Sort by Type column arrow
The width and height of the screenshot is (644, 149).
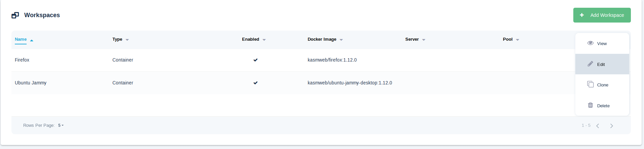tap(127, 40)
